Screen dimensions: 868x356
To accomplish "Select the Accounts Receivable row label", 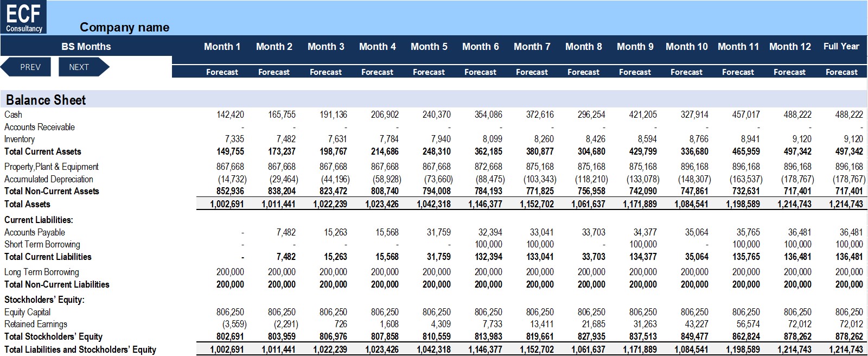I will [x=39, y=127].
